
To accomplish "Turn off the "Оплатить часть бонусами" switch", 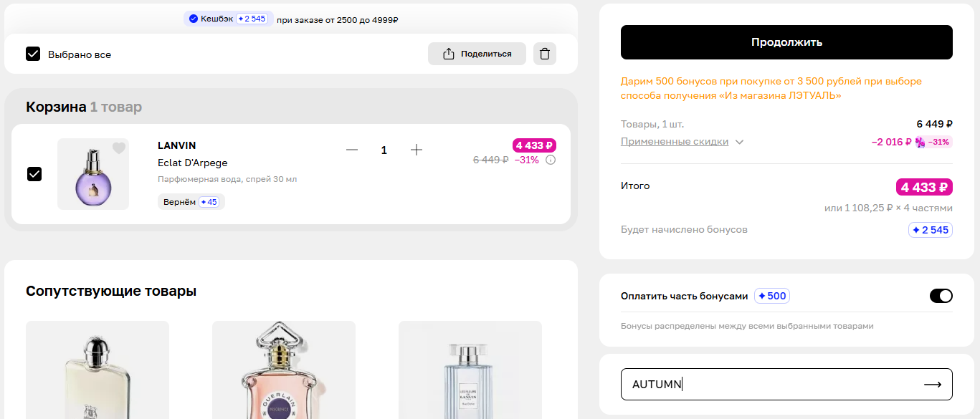I will pos(941,296).
